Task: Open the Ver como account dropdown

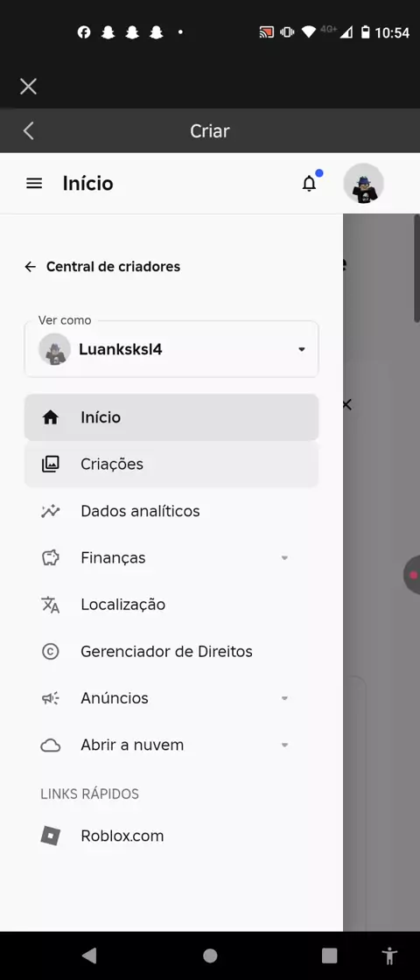Action: pyautogui.click(x=171, y=349)
